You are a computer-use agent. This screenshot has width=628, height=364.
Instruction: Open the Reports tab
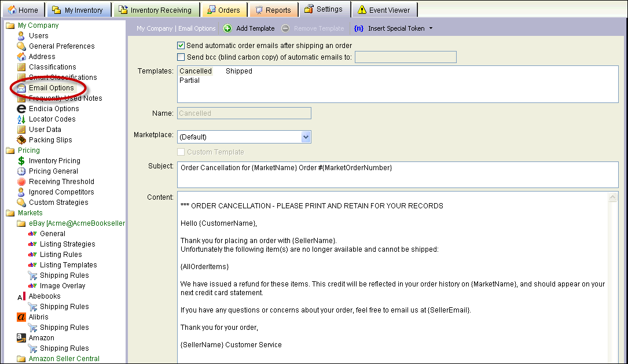(x=274, y=10)
